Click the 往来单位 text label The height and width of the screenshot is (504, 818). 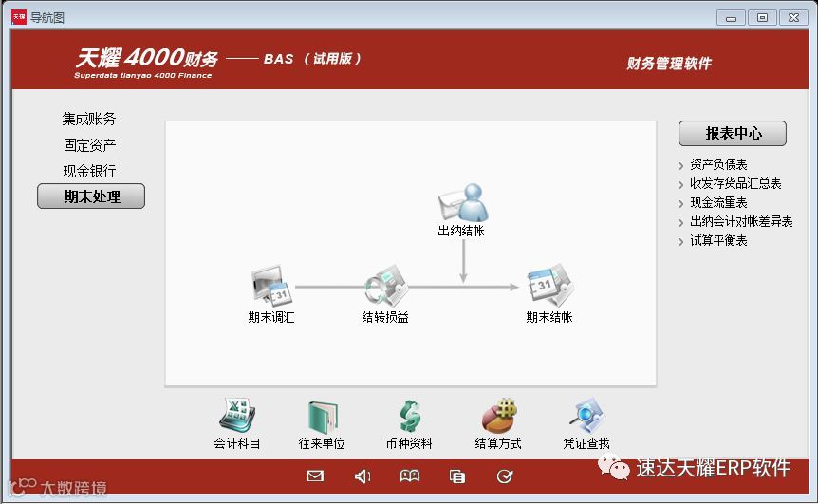[x=322, y=443]
